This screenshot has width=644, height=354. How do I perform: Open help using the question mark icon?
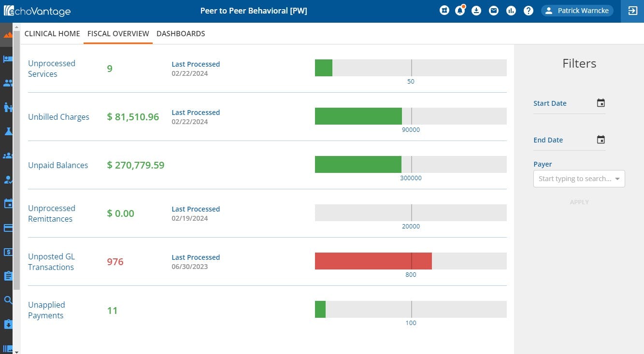528,10
